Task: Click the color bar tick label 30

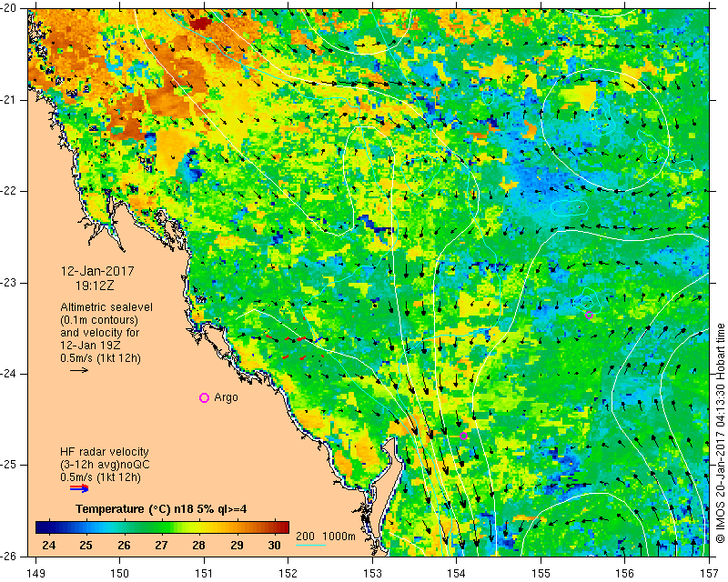Action: [275, 546]
